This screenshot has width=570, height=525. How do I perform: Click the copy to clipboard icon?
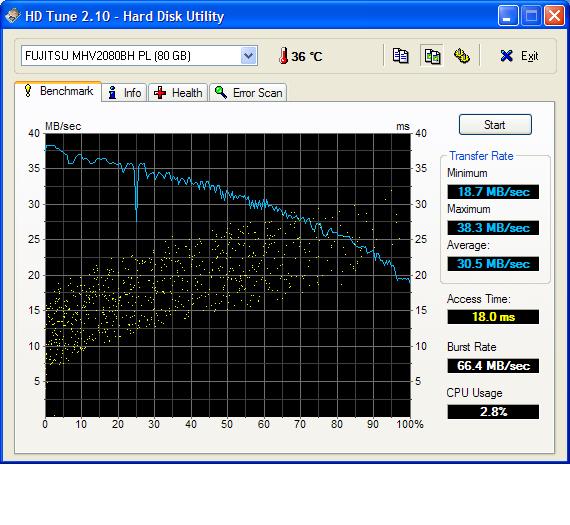400,56
